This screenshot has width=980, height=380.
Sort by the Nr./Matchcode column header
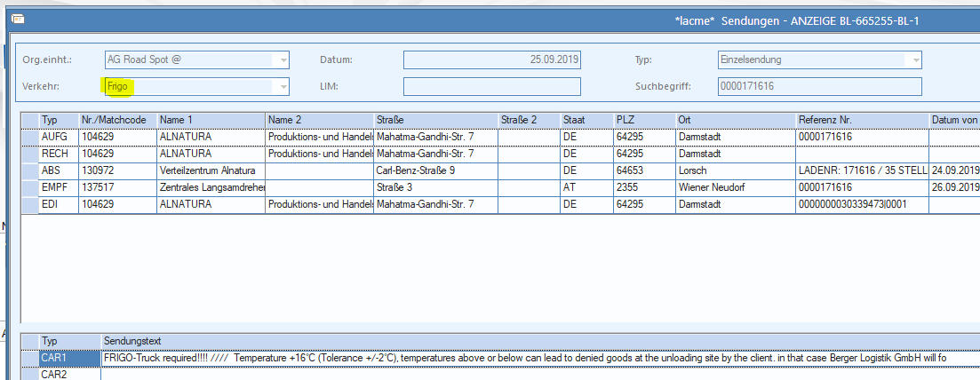click(x=117, y=119)
